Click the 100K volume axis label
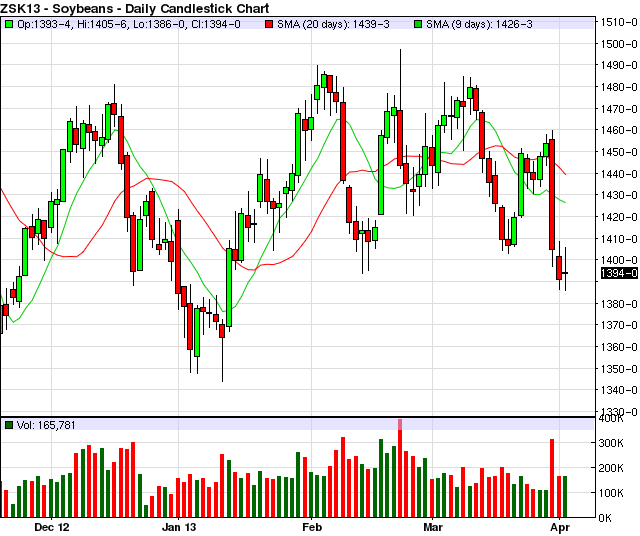Image resolution: width=640 pixels, height=536 pixels. tap(611, 493)
